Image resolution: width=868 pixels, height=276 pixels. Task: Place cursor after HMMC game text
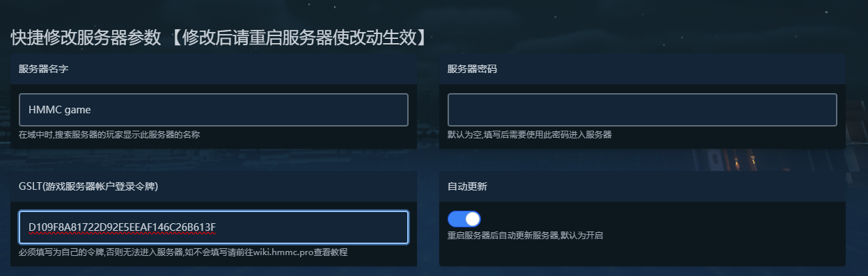pyautogui.click(x=93, y=110)
